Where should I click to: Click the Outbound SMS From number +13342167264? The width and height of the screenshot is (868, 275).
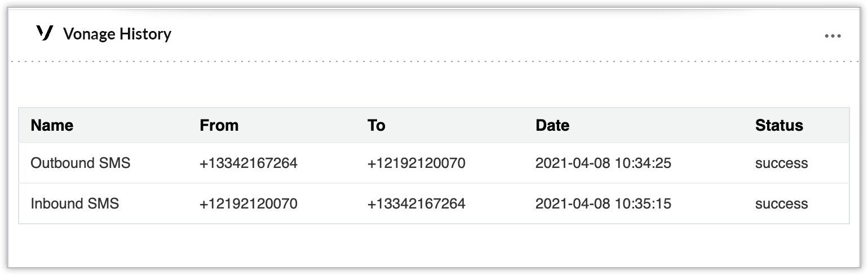(x=248, y=163)
